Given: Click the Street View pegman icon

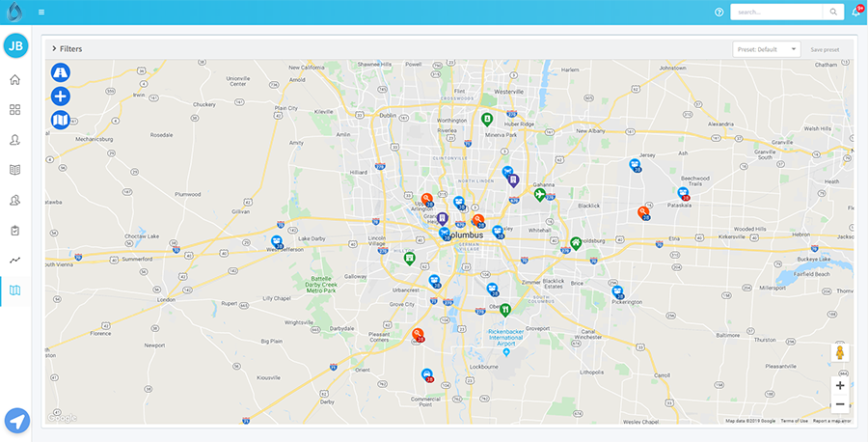Looking at the screenshot, I should [840, 353].
